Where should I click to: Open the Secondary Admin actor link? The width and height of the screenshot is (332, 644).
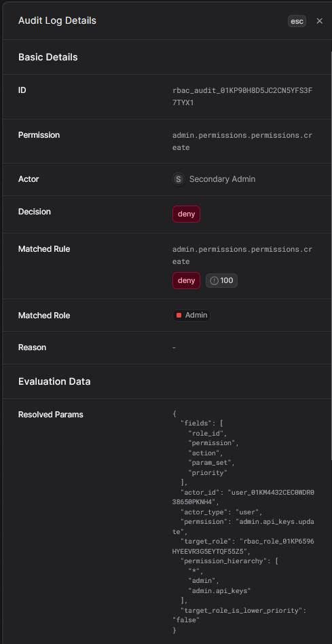click(222, 179)
